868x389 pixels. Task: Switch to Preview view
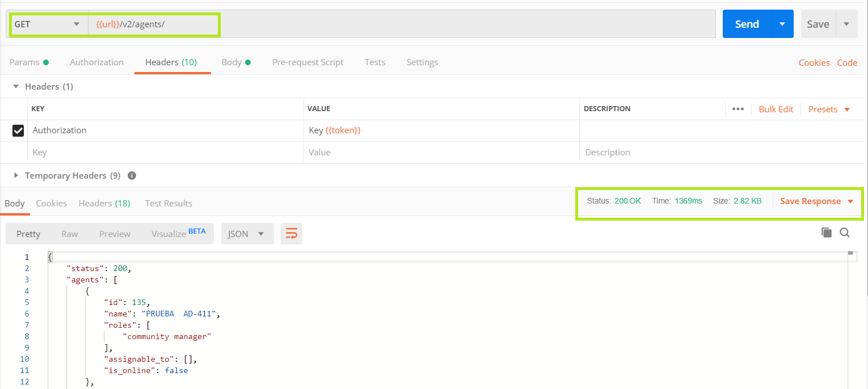[x=115, y=234]
